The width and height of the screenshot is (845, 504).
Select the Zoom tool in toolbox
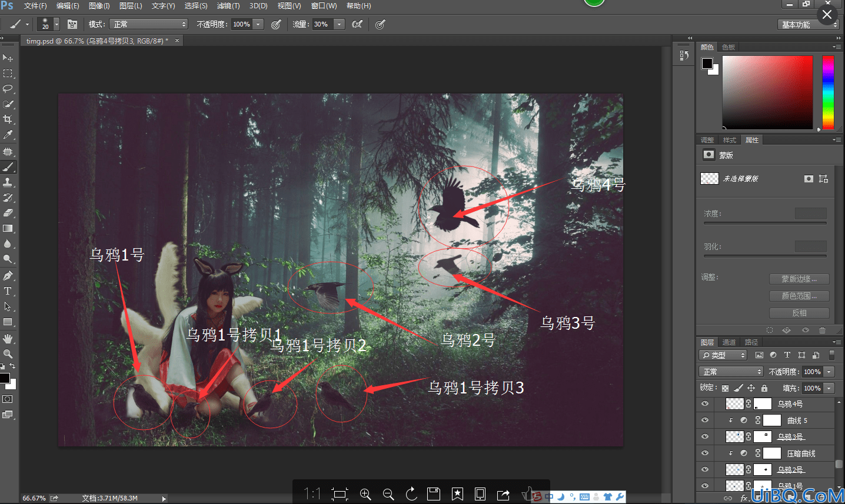[x=8, y=354]
